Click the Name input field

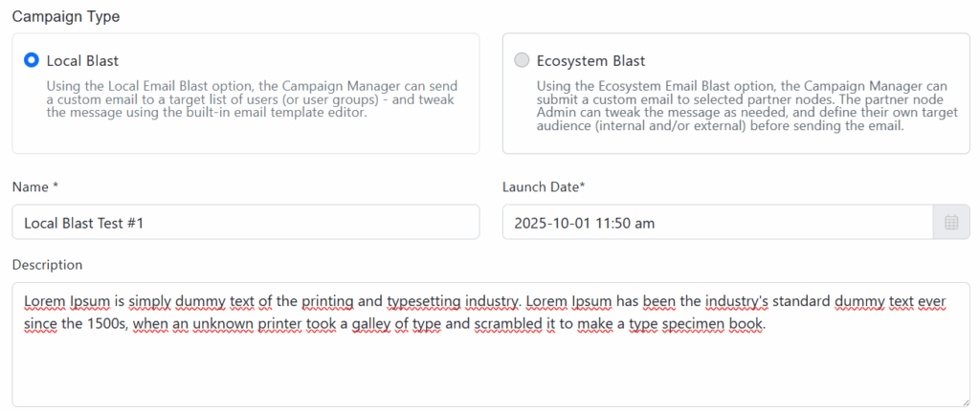(245, 223)
